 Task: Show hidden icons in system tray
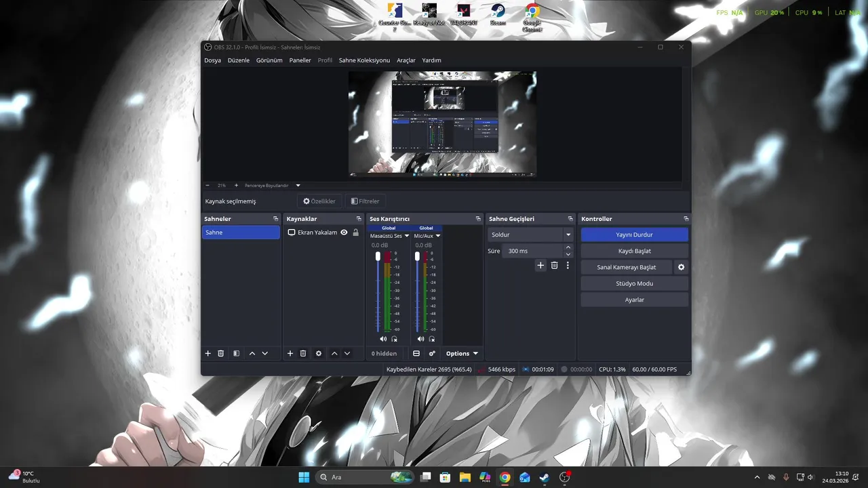click(x=757, y=477)
